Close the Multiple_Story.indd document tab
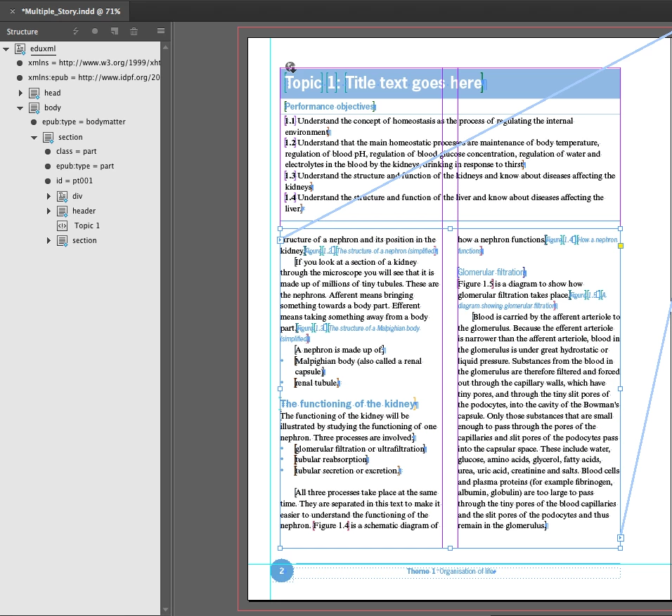This screenshot has width=672, height=616. 13,11
